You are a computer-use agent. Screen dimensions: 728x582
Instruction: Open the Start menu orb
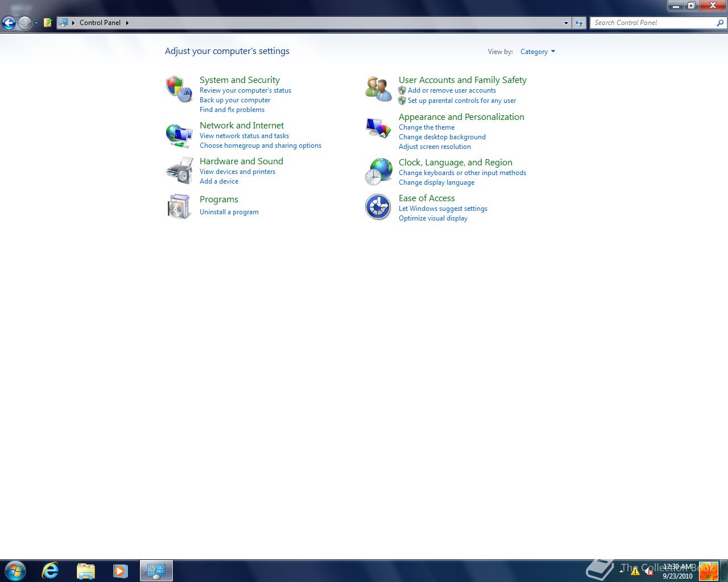pyautogui.click(x=15, y=571)
